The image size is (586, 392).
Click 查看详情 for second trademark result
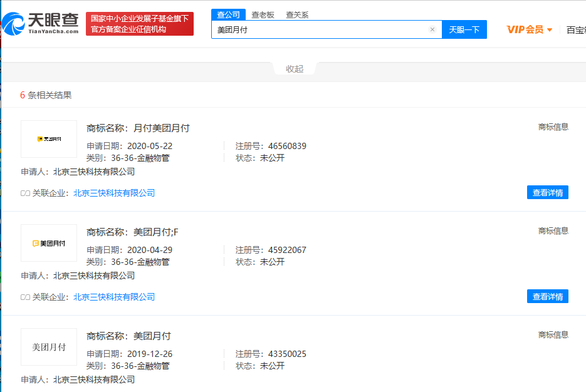pyautogui.click(x=547, y=297)
